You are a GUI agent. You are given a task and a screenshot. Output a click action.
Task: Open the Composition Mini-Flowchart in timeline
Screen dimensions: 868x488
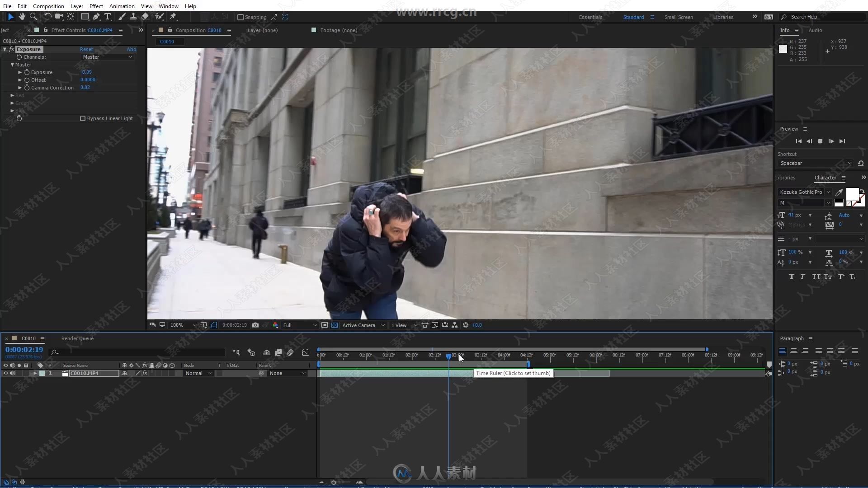tap(236, 352)
